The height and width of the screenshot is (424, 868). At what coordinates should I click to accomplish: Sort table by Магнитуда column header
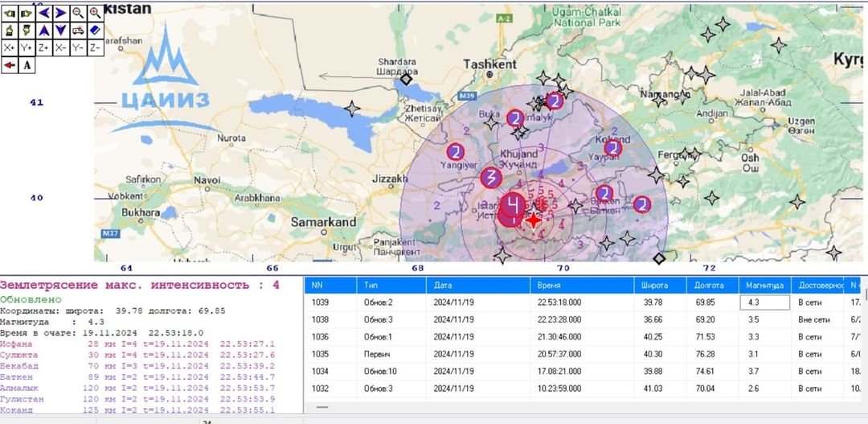(x=764, y=285)
